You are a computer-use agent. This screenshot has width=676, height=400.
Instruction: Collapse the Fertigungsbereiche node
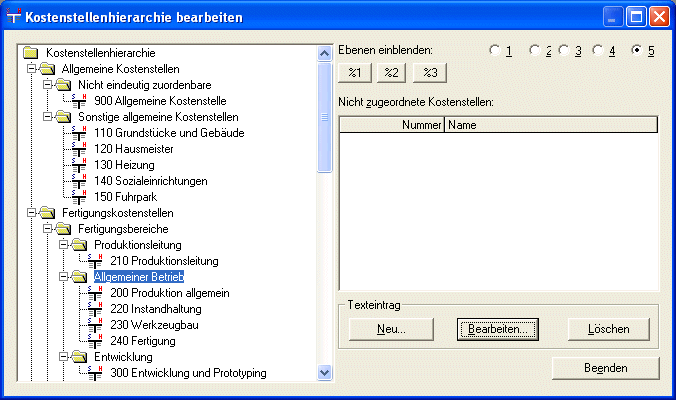click(47, 228)
